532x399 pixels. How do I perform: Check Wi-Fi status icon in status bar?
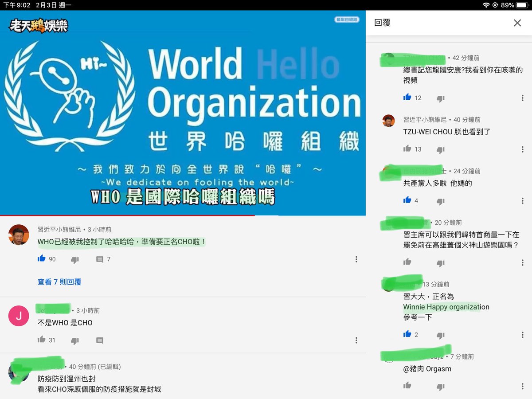[486, 5]
